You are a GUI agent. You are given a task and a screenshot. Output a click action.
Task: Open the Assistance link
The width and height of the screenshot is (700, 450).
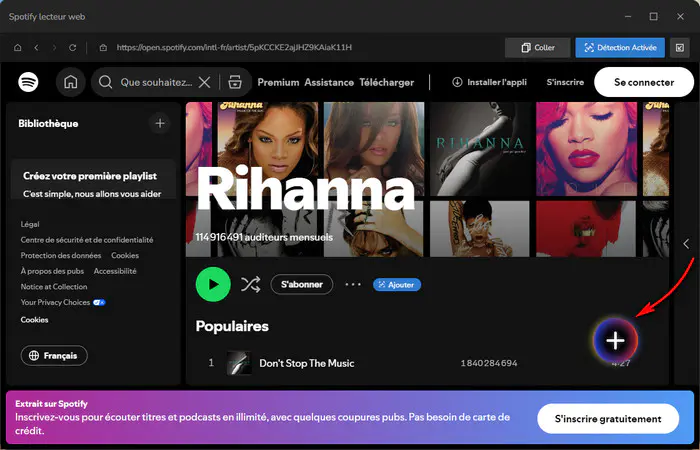(329, 82)
